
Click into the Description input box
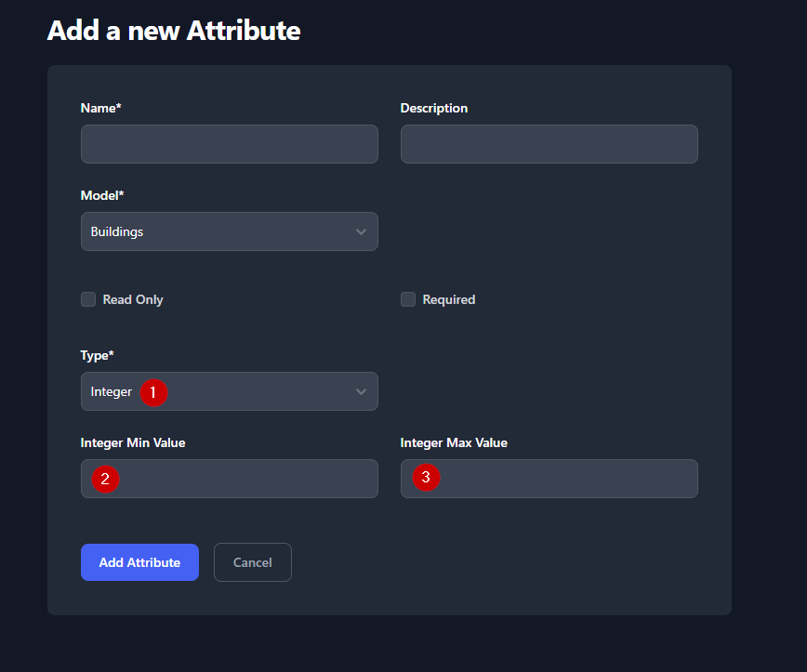click(549, 144)
